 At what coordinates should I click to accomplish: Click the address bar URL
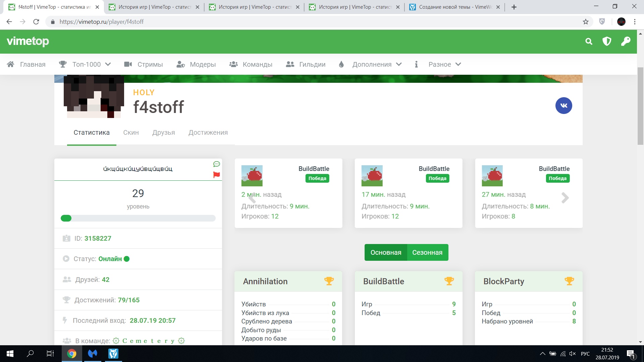point(102,22)
